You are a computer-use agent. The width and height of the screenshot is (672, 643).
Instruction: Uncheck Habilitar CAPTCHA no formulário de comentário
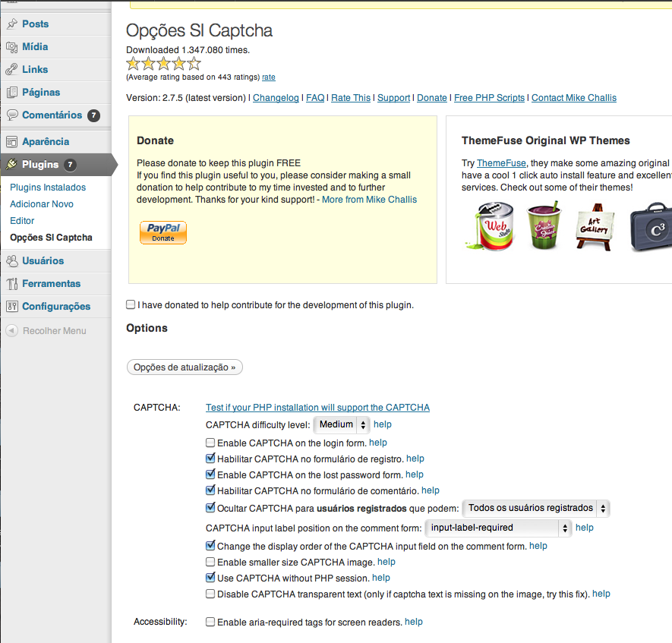coord(210,490)
